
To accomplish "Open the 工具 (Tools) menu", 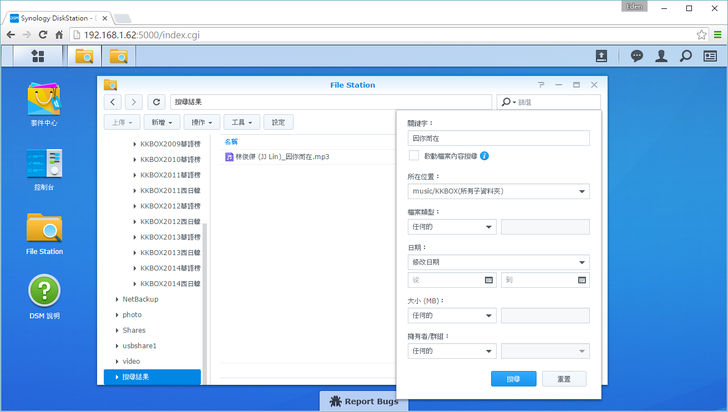I will [242, 122].
